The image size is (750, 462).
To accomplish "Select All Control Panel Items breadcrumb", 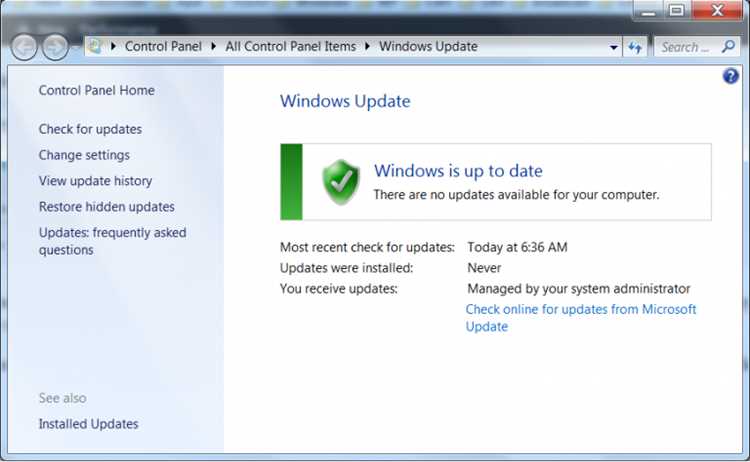I will [291, 46].
